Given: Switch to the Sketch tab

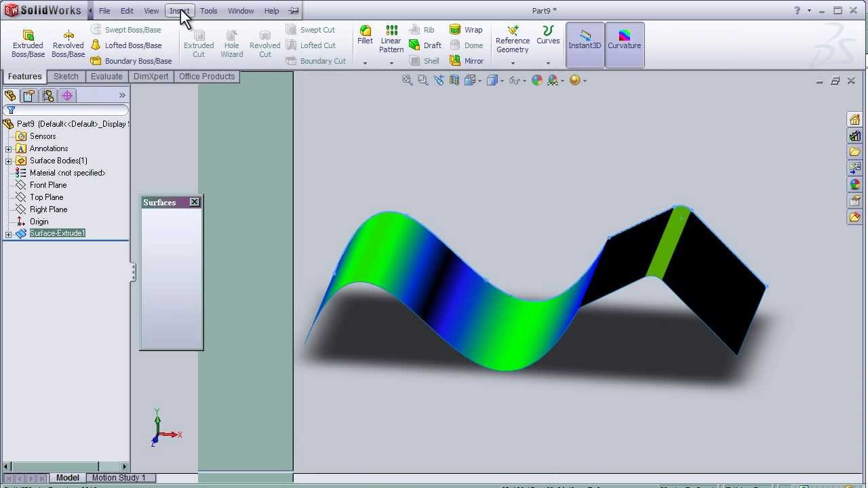Looking at the screenshot, I should pyautogui.click(x=66, y=77).
